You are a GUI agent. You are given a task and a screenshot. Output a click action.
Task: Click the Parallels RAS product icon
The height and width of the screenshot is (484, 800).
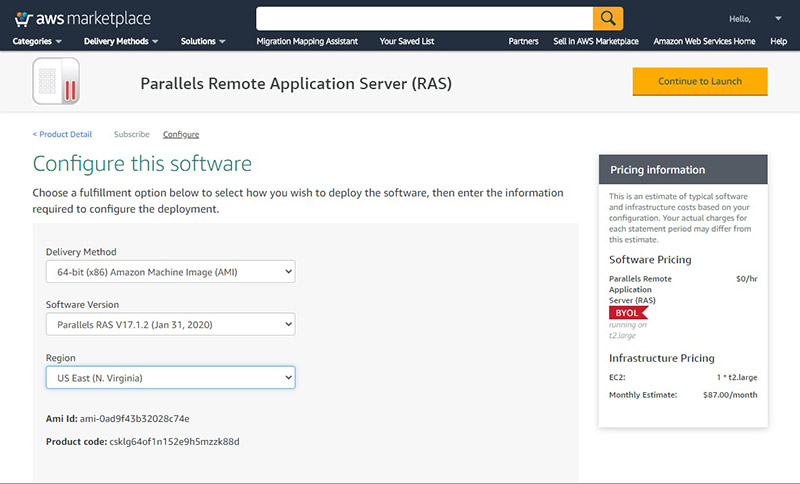[x=56, y=81]
